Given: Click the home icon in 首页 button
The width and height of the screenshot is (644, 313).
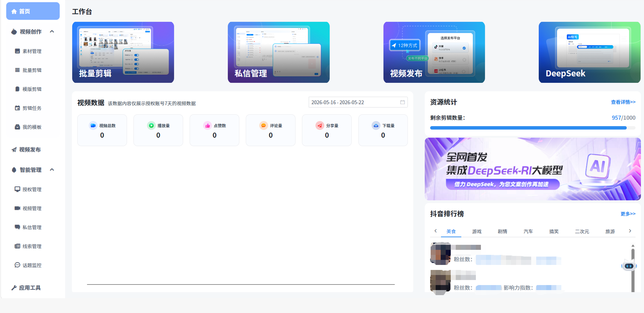Looking at the screenshot, I should coord(14,11).
